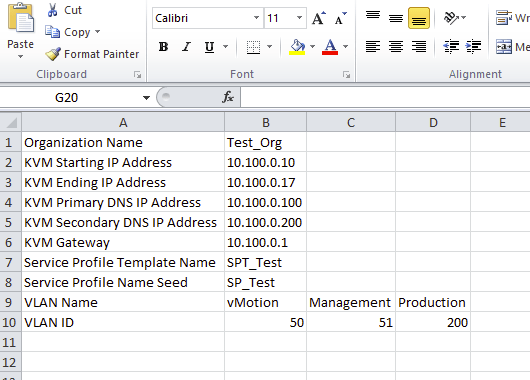The height and width of the screenshot is (380, 530).
Task: Click cell with 10.100.0.10
Action: (x=266, y=162)
